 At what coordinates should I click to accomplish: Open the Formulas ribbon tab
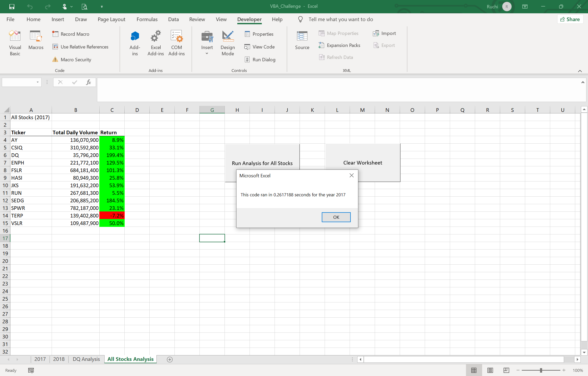tap(147, 19)
